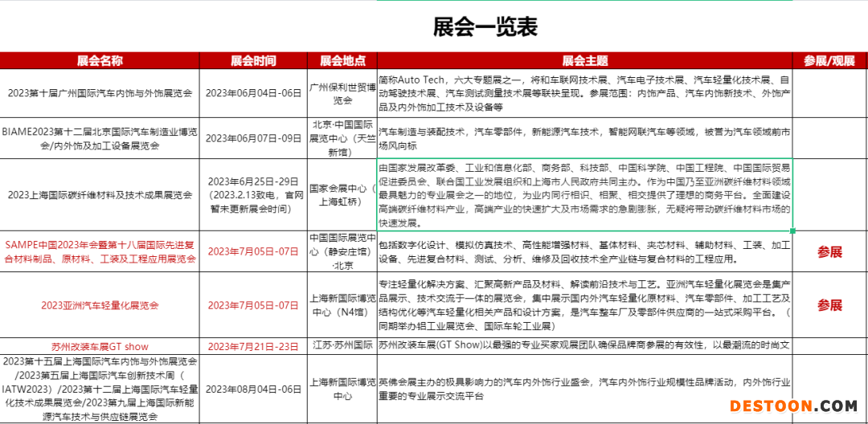The height and width of the screenshot is (424, 868).
Task: Select venue cell 广州保利世贸博览会
Action: pos(342,93)
